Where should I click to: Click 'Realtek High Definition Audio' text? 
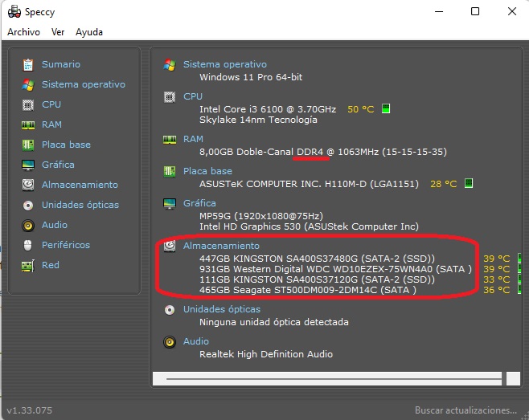[x=266, y=354]
